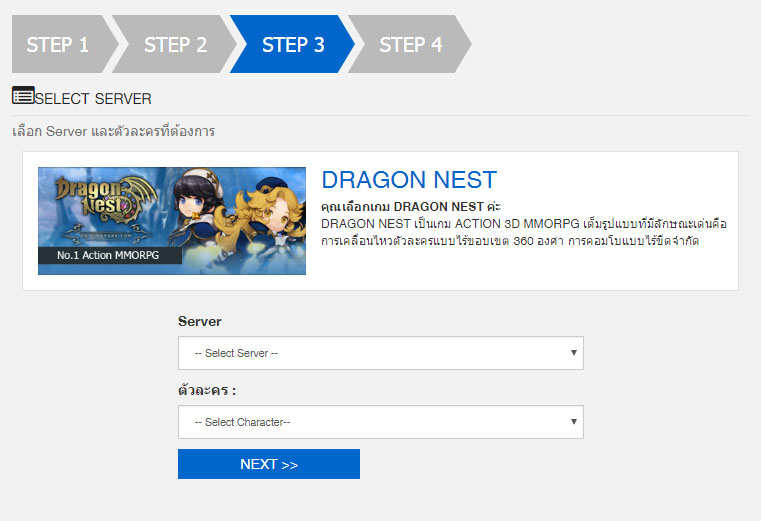
Task: Go to the STEP 2 tab
Action: tap(175, 44)
